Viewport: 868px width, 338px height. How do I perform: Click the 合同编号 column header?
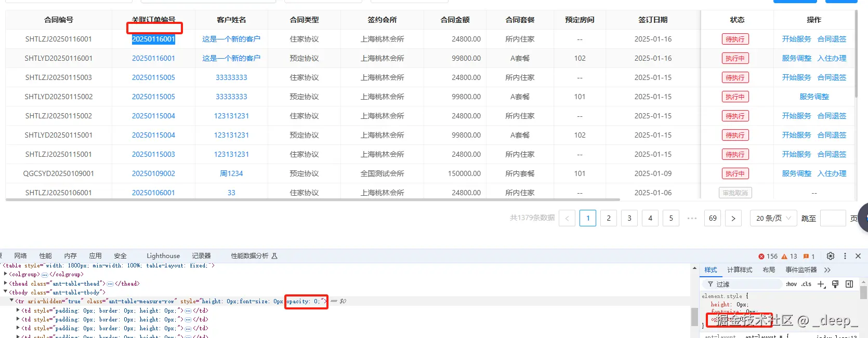59,20
